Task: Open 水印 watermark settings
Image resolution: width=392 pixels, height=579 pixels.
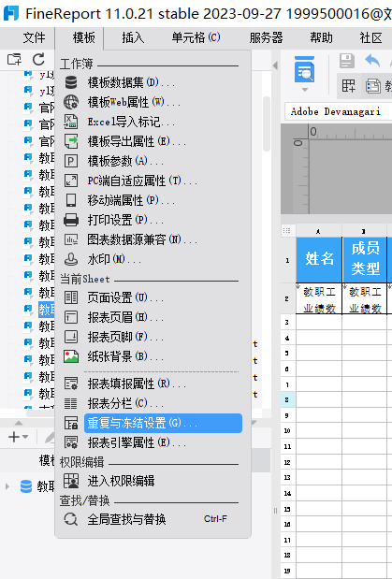Action: [x=114, y=259]
